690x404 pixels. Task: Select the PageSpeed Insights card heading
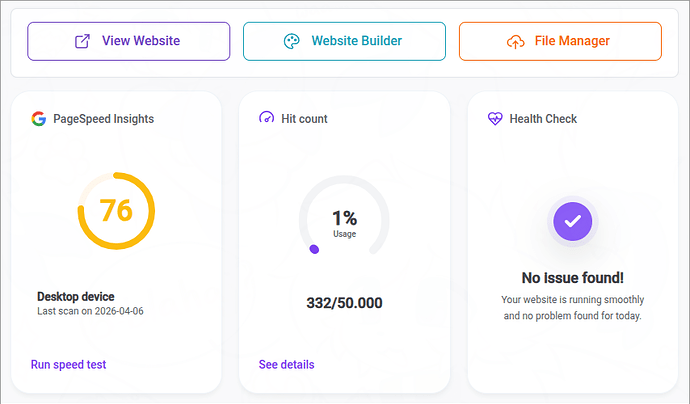(x=104, y=119)
